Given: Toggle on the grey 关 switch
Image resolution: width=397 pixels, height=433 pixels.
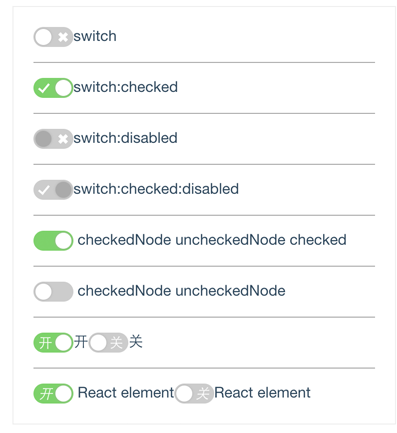Looking at the screenshot, I should [108, 343].
